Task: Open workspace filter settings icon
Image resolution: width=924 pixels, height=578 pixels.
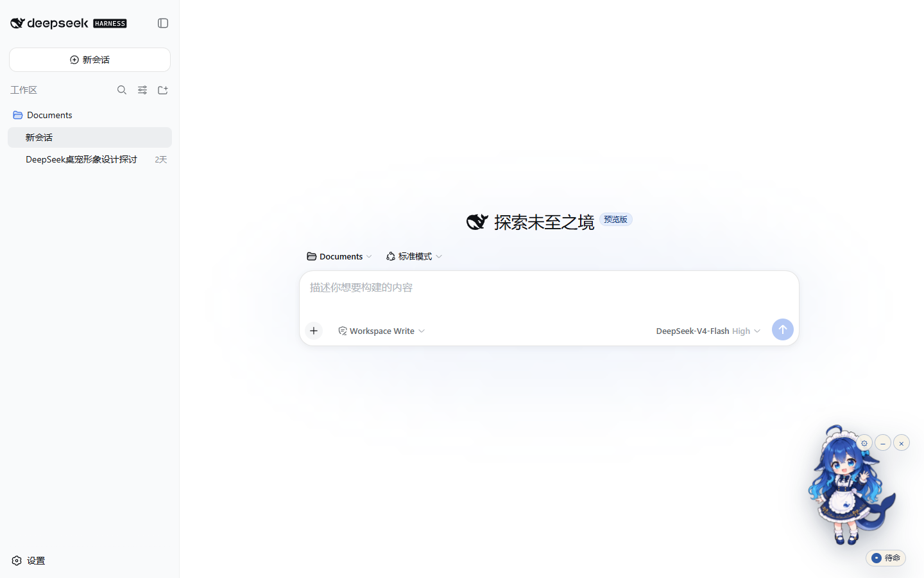Action: [x=142, y=90]
